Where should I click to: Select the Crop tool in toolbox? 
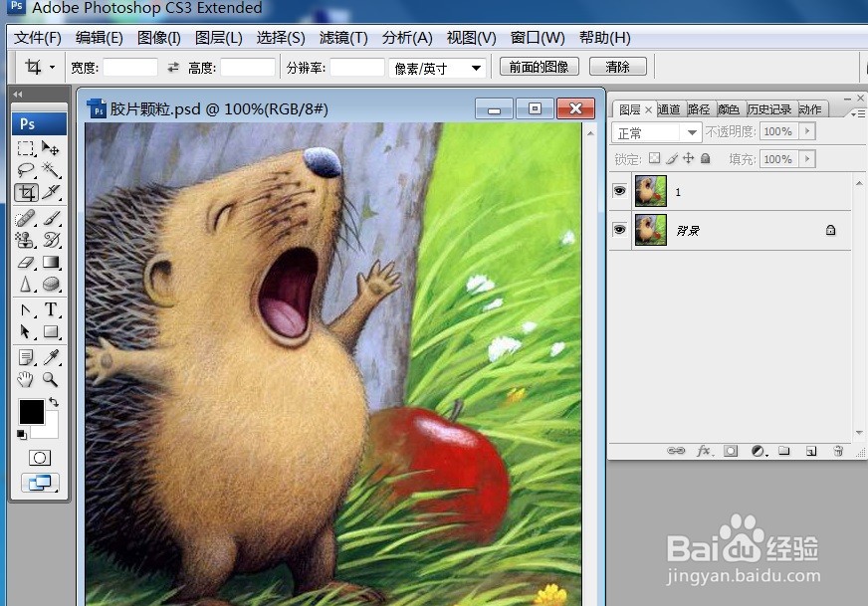click(x=27, y=192)
